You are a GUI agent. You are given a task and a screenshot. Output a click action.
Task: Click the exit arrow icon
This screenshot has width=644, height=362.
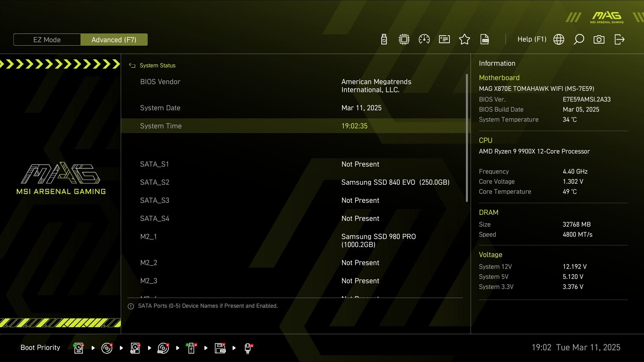tap(620, 39)
